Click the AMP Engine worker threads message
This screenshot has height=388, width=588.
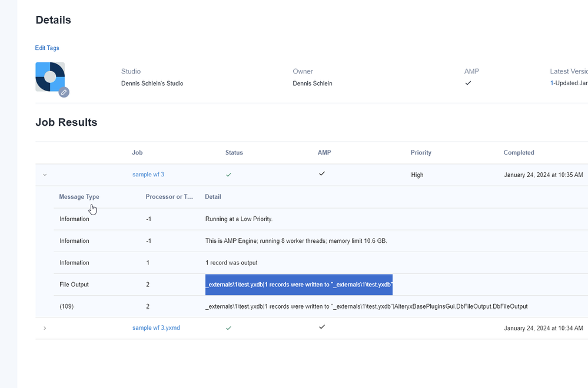click(296, 241)
